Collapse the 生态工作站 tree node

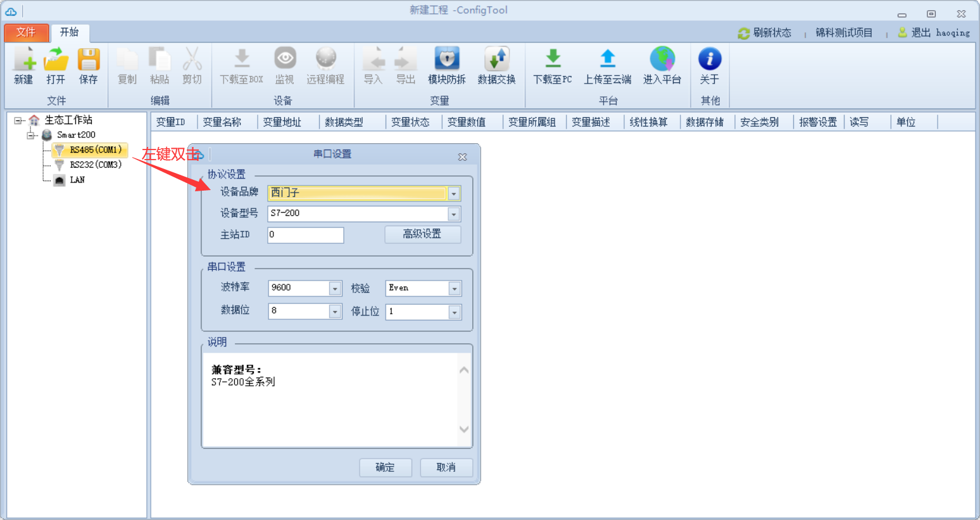(x=18, y=120)
